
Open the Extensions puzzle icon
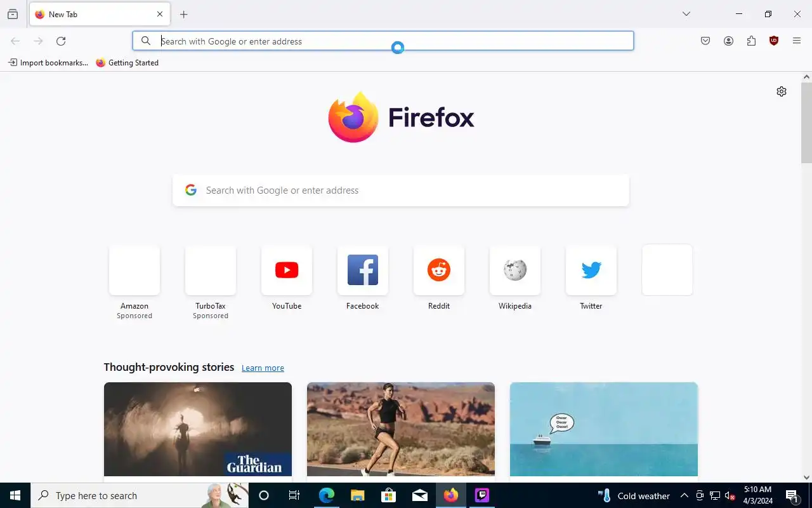(751, 41)
